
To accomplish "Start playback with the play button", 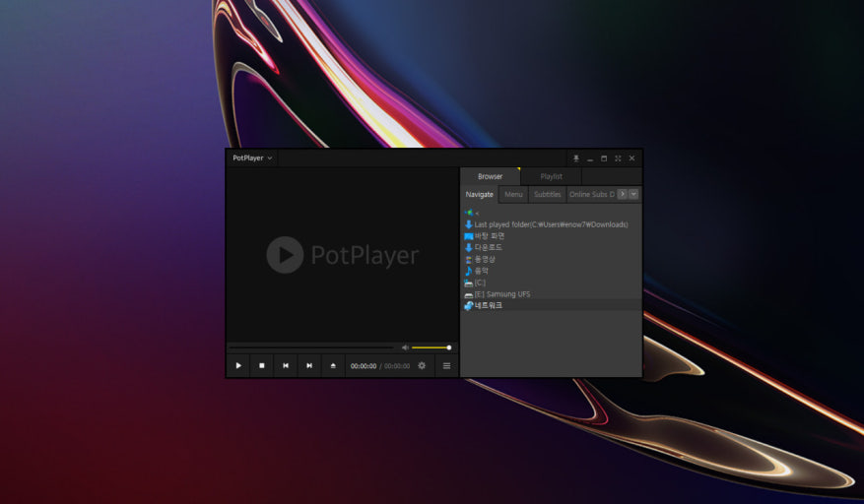I will 238,366.
